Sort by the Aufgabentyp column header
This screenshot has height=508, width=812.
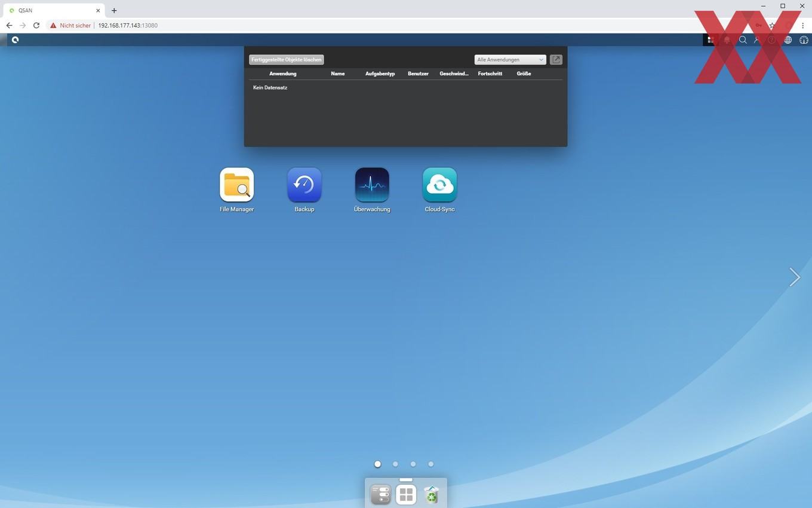pos(380,74)
